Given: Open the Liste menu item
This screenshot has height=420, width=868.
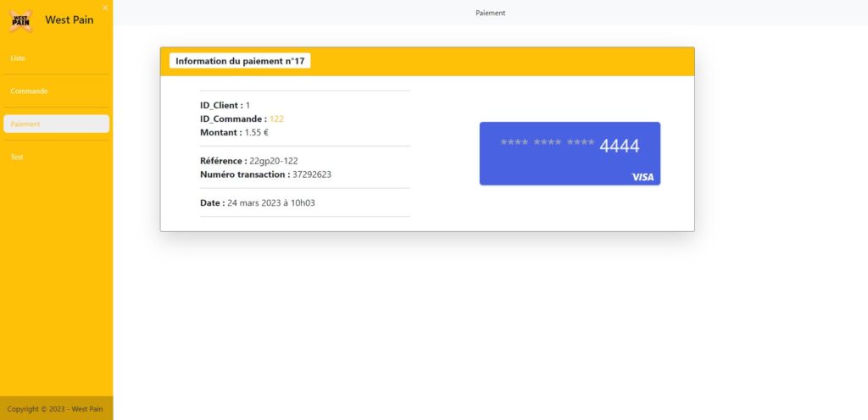Looking at the screenshot, I should click(x=56, y=58).
